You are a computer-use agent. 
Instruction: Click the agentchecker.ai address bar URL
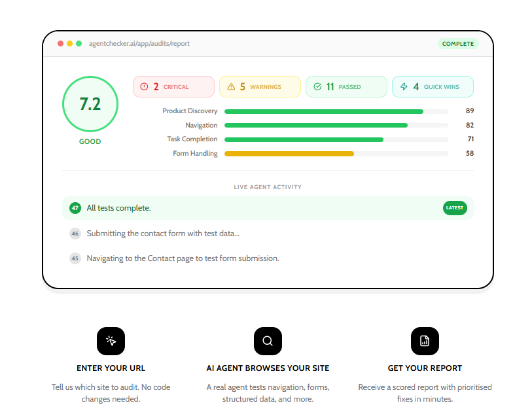tap(139, 43)
